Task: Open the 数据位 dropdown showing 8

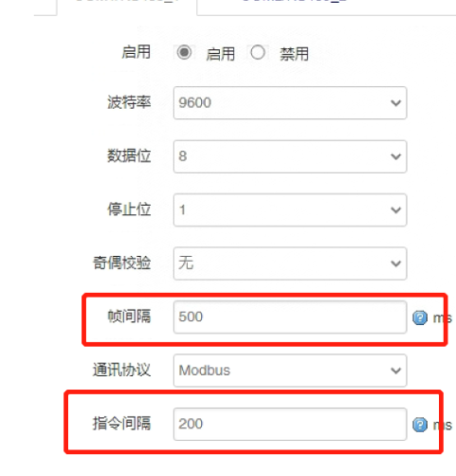Action: tap(290, 157)
